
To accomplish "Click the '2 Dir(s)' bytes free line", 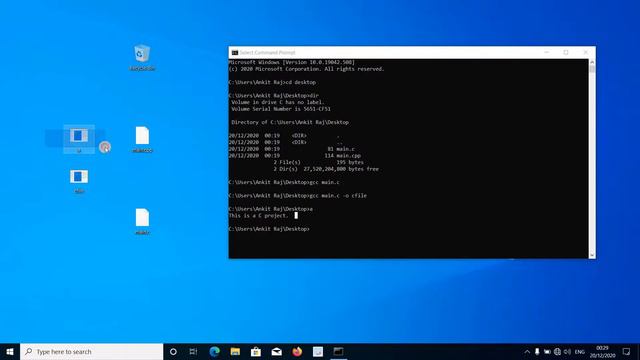I will (326, 169).
